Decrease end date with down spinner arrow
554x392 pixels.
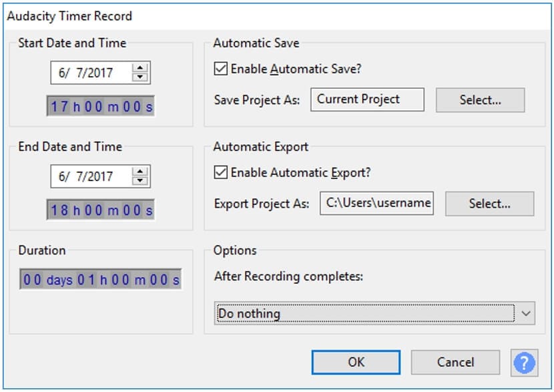(140, 181)
